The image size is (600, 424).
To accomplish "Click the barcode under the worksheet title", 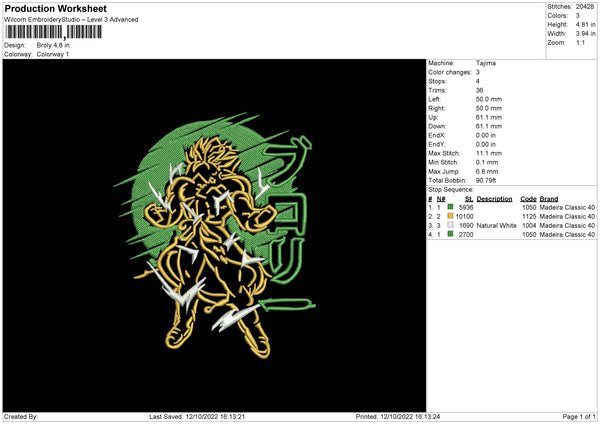I will pos(53,32).
